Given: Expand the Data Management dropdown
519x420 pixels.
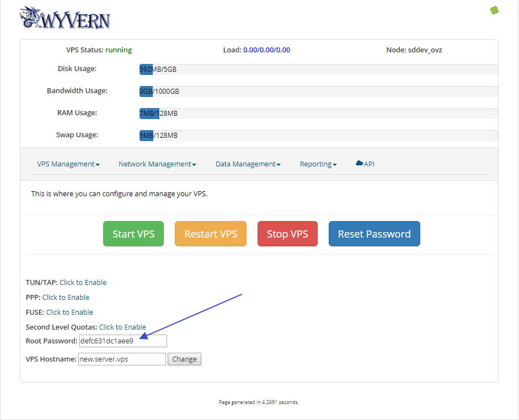Looking at the screenshot, I should tap(248, 164).
